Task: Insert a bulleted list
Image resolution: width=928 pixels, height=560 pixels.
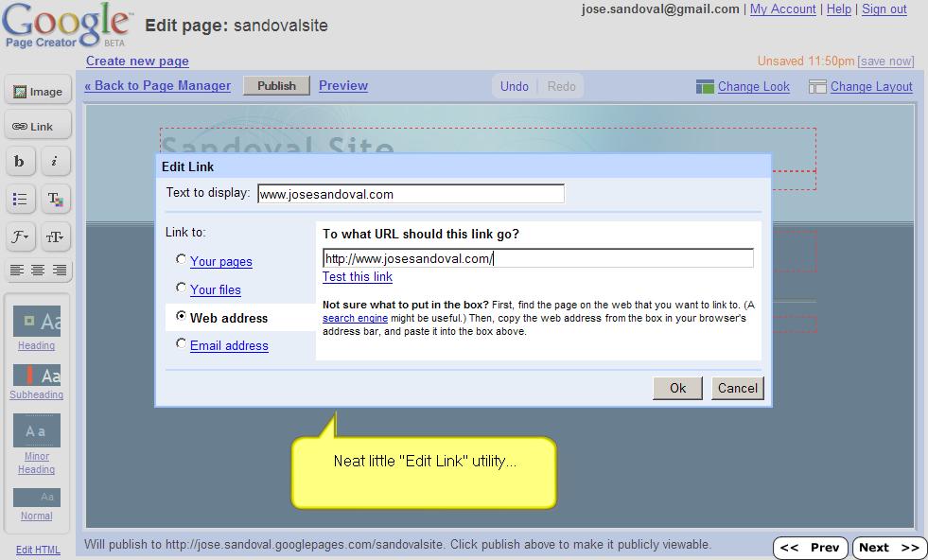Action: tap(20, 199)
